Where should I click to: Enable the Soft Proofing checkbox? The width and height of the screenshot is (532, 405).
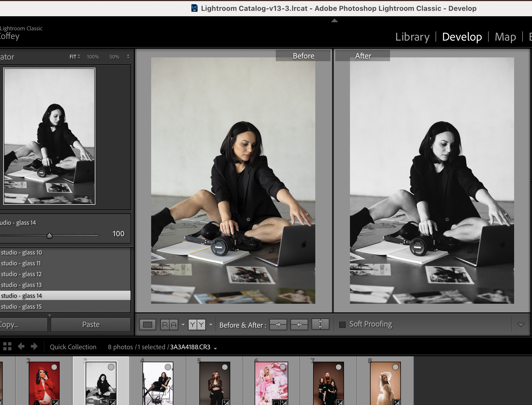pyautogui.click(x=342, y=325)
